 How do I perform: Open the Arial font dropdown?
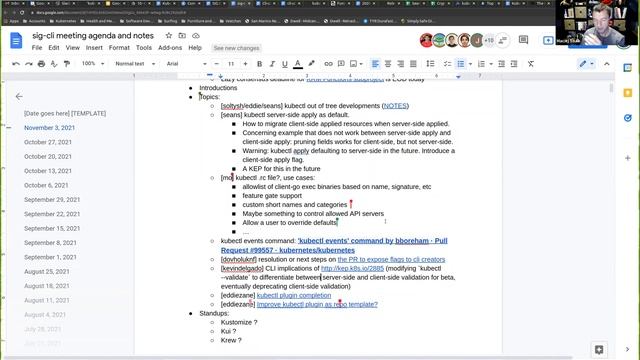pyautogui.click(x=186, y=64)
